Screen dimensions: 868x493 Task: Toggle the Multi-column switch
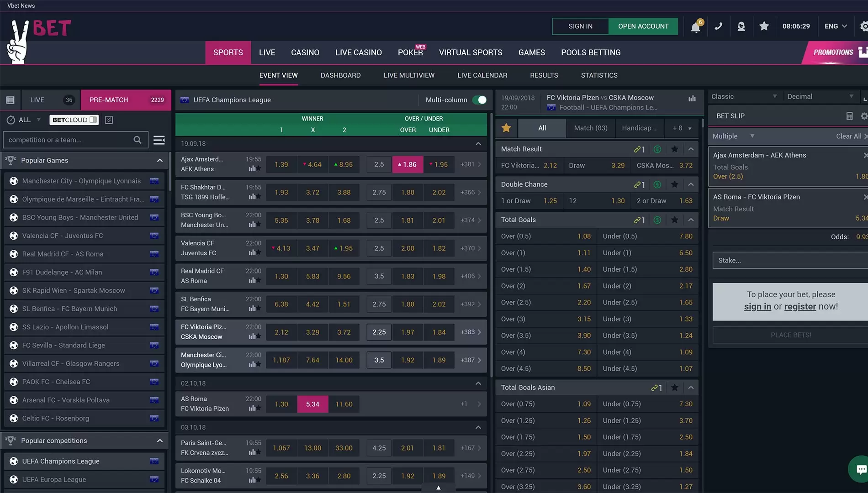point(479,100)
